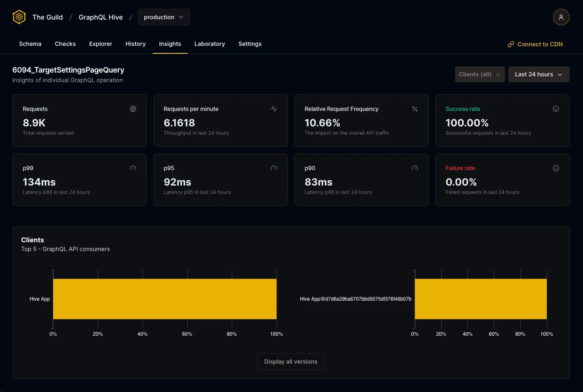The height and width of the screenshot is (392, 583).
Task: Click the globe icon on Requests card
Action: pyautogui.click(x=133, y=109)
